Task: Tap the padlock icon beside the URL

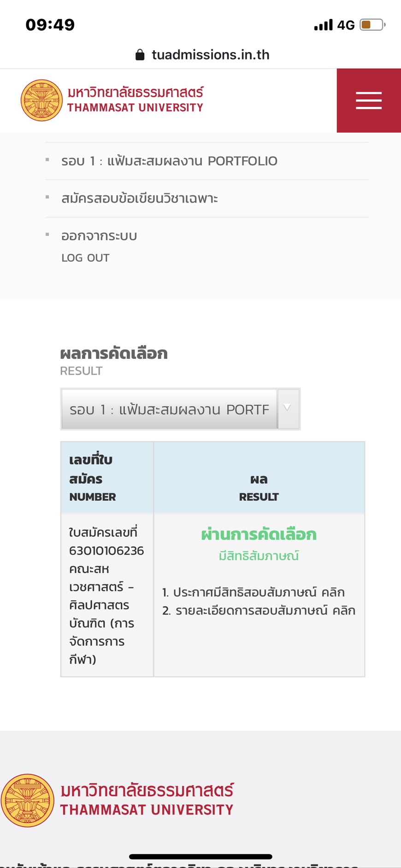Action: click(140, 55)
